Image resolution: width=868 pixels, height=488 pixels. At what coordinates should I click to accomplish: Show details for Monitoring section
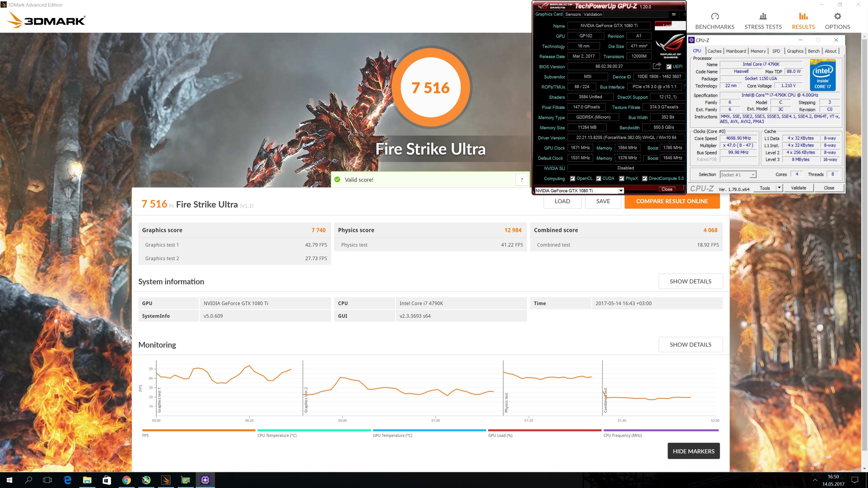coord(691,345)
